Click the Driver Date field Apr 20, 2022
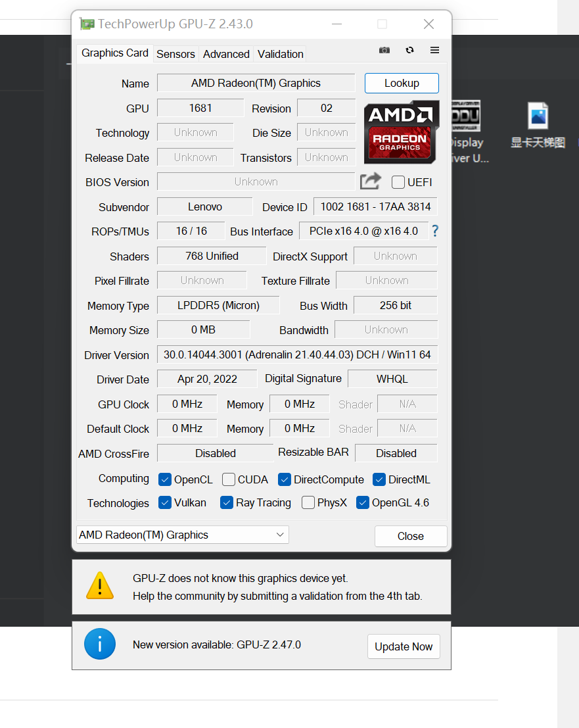This screenshot has width=579, height=728. (x=208, y=379)
